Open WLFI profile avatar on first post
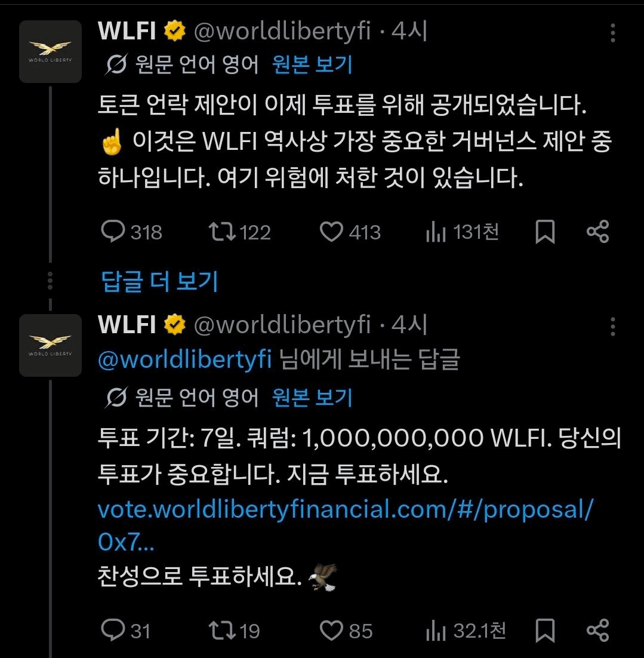644x658 pixels. point(50,51)
